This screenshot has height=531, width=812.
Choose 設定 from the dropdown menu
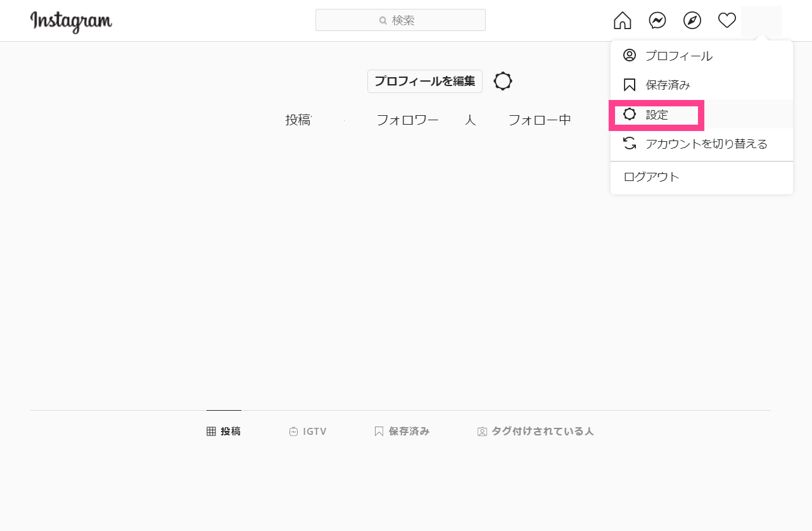[702, 115]
